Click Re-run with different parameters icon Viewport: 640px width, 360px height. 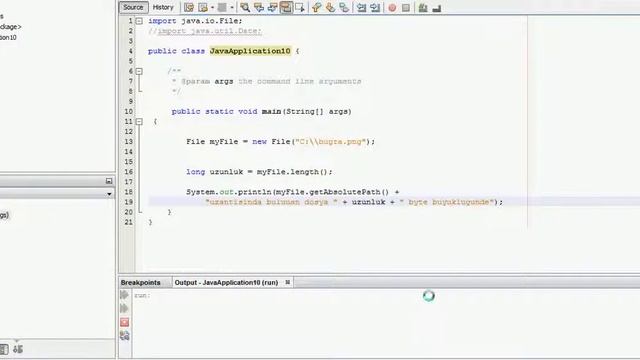[x=124, y=309]
